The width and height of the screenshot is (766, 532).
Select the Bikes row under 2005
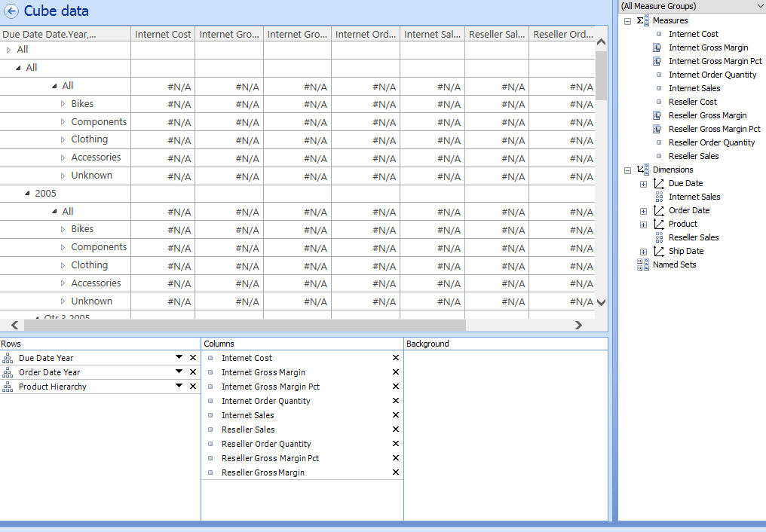[x=82, y=229]
